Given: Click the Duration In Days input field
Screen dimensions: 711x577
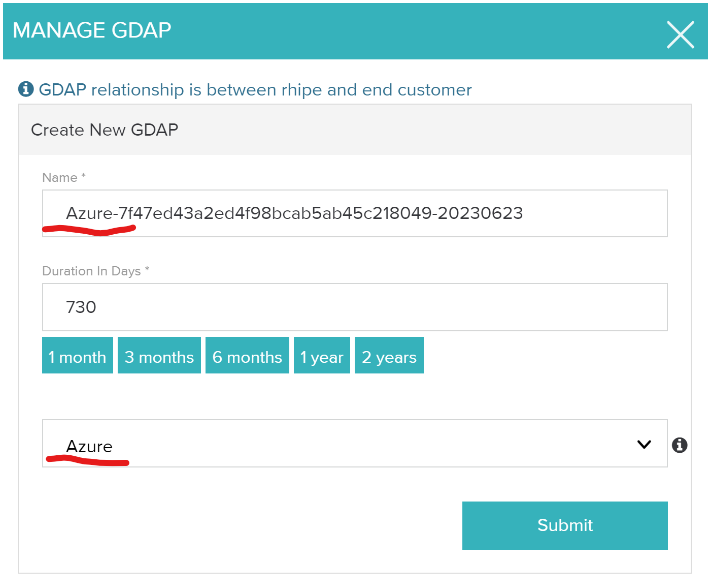Looking at the screenshot, I should (354, 307).
